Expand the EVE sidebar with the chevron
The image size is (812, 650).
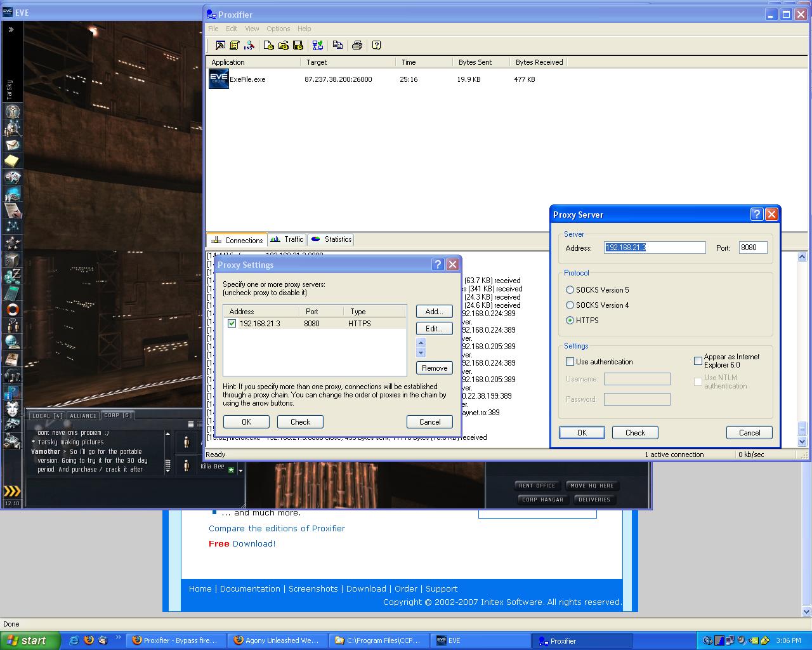11,29
